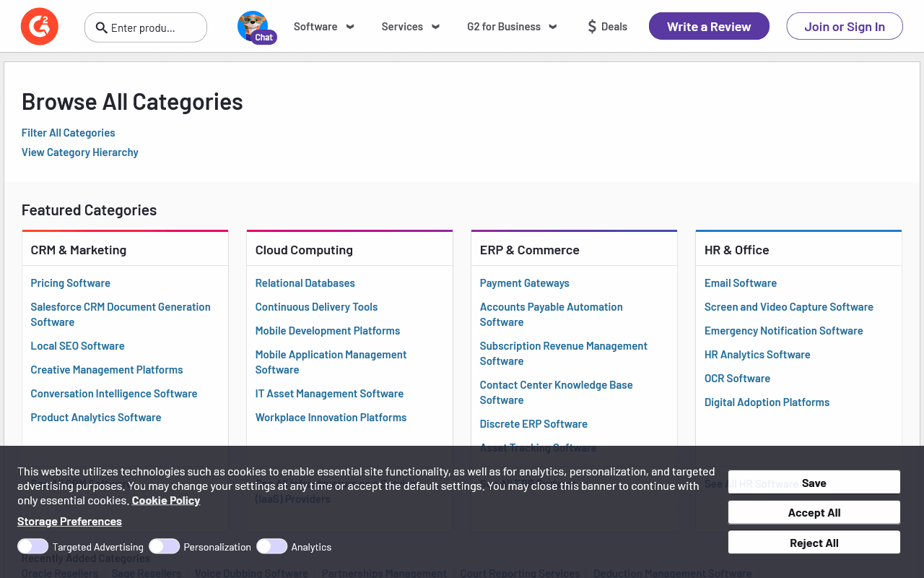Screen dimensions: 924x578
Task: Open the Cookie Policy link
Action: click(166, 500)
